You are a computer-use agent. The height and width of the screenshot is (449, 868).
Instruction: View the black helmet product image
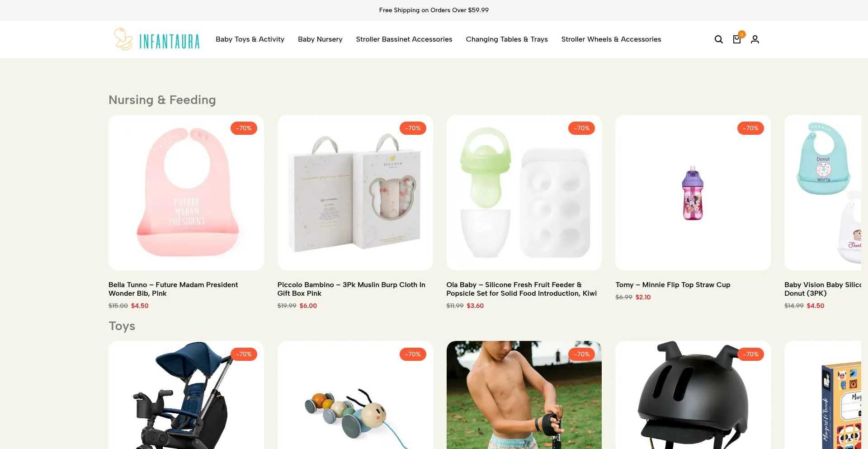click(693, 395)
